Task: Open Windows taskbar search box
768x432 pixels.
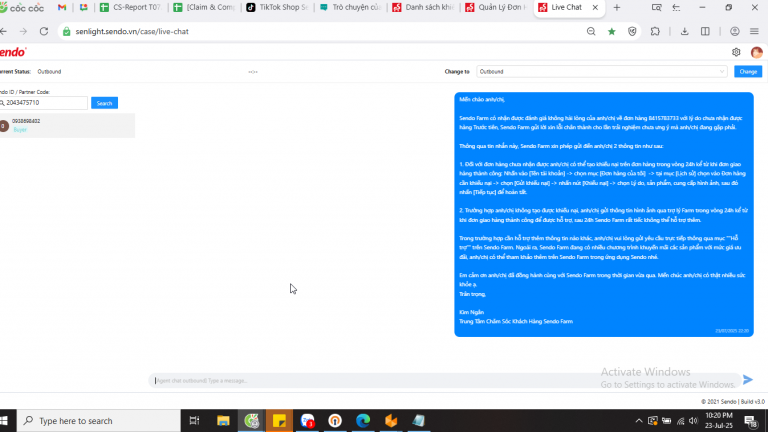Action: click(99, 421)
